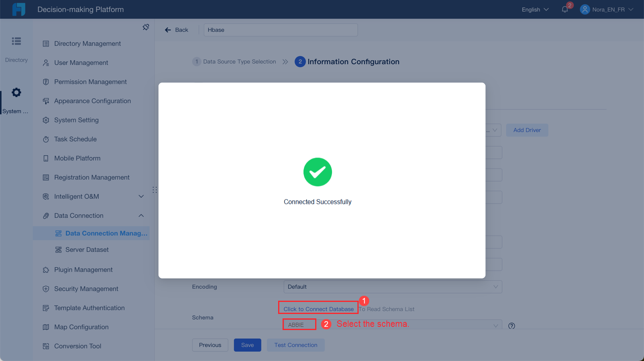Unpin the sidebar with pin icon
The height and width of the screenshot is (361, 644).
click(x=146, y=27)
